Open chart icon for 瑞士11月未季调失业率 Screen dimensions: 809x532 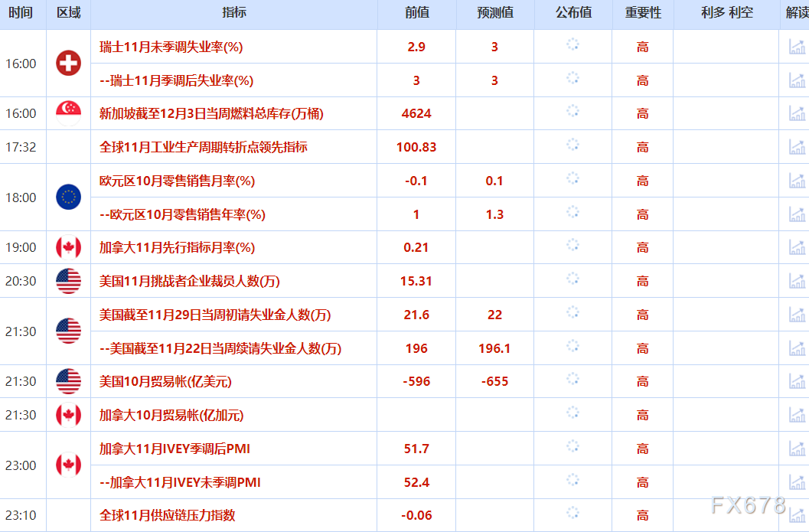pyautogui.click(x=796, y=47)
